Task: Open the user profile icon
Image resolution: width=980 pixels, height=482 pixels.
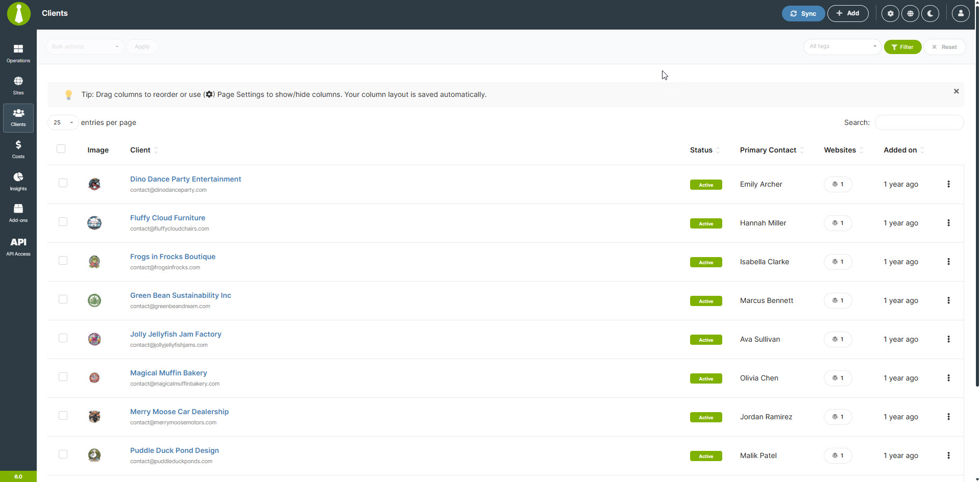Action: pos(960,14)
